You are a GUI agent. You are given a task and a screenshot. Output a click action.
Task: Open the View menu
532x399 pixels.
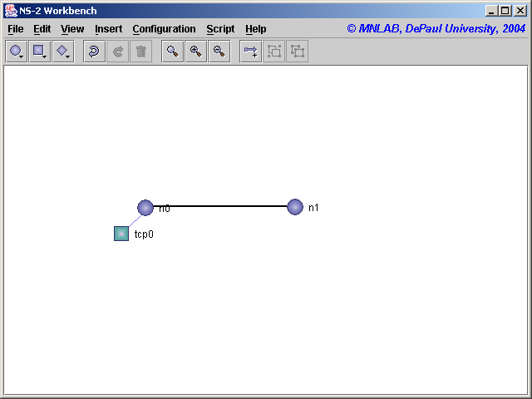click(x=72, y=29)
